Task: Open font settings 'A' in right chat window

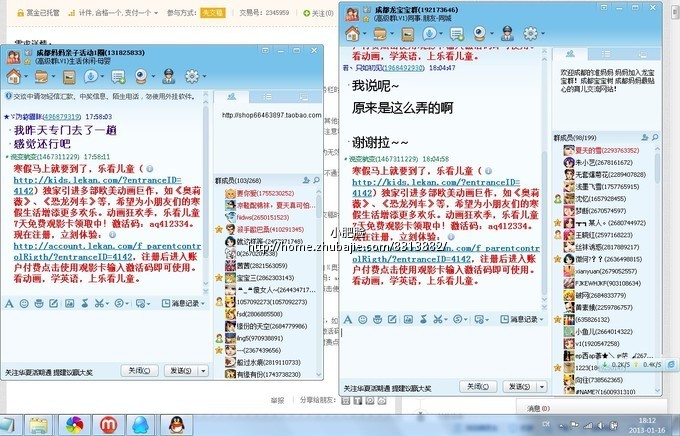Action: point(348,320)
